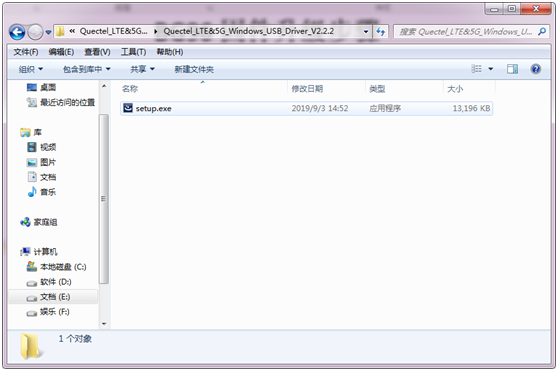Select the Quectel_LTE&5G... parent breadcrumb

(x=113, y=31)
